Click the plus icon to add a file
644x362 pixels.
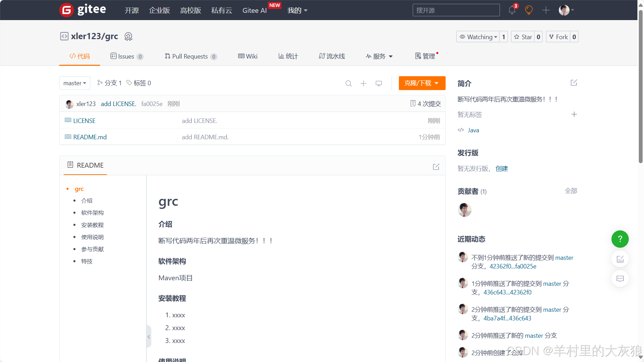click(364, 83)
